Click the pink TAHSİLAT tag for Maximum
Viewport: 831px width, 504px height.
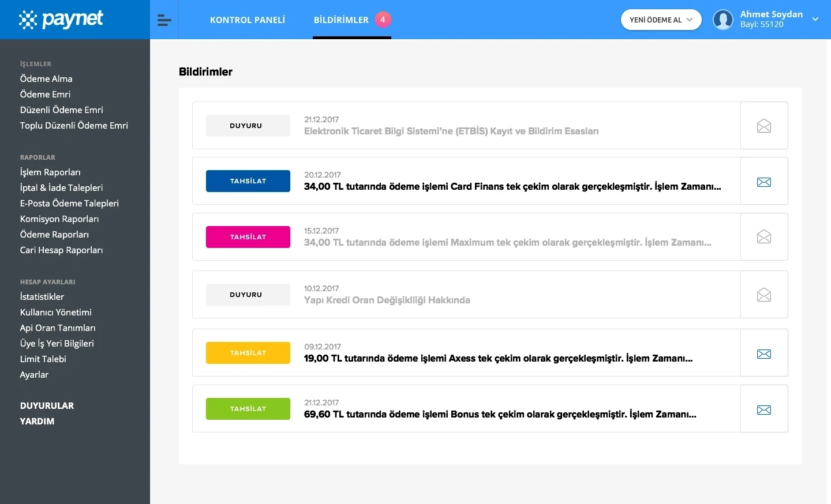click(248, 237)
